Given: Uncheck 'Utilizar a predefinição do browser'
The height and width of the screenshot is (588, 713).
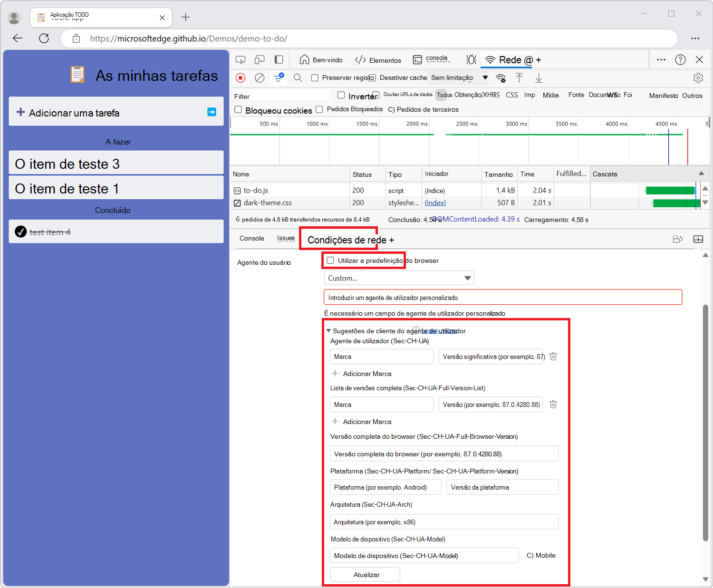Looking at the screenshot, I should pyautogui.click(x=330, y=260).
